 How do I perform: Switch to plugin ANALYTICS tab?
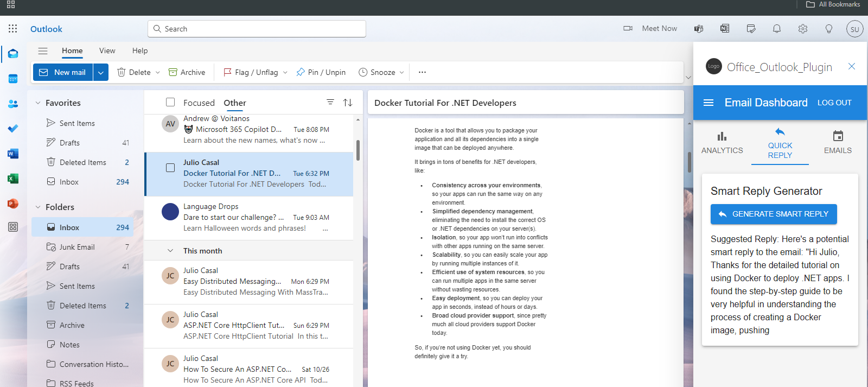[x=722, y=143]
